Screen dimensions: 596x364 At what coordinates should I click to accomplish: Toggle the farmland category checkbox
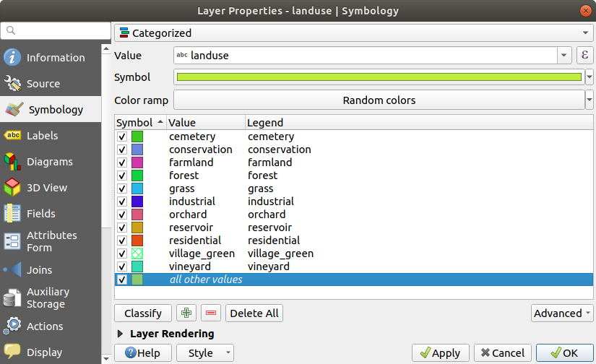pos(122,162)
